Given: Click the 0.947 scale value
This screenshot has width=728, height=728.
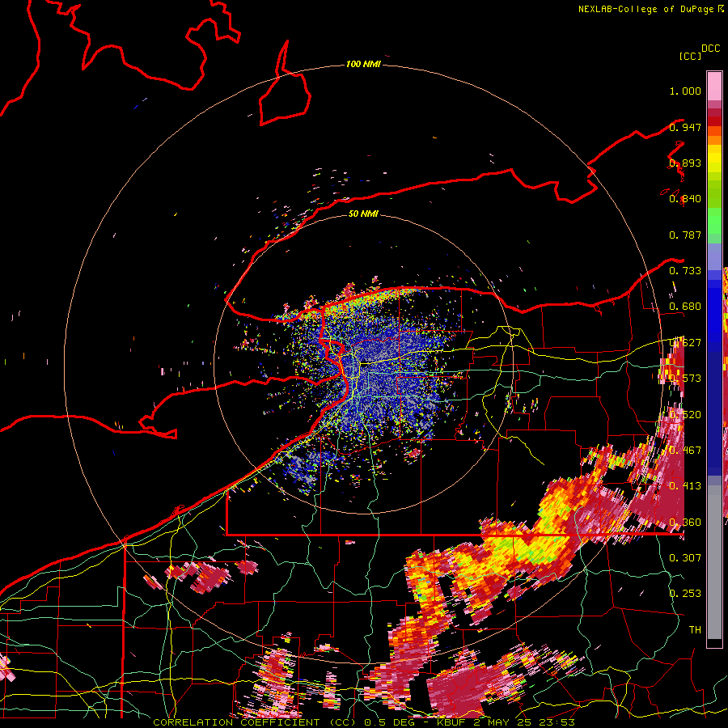Looking at the screenshot, I should pos(685,127).
